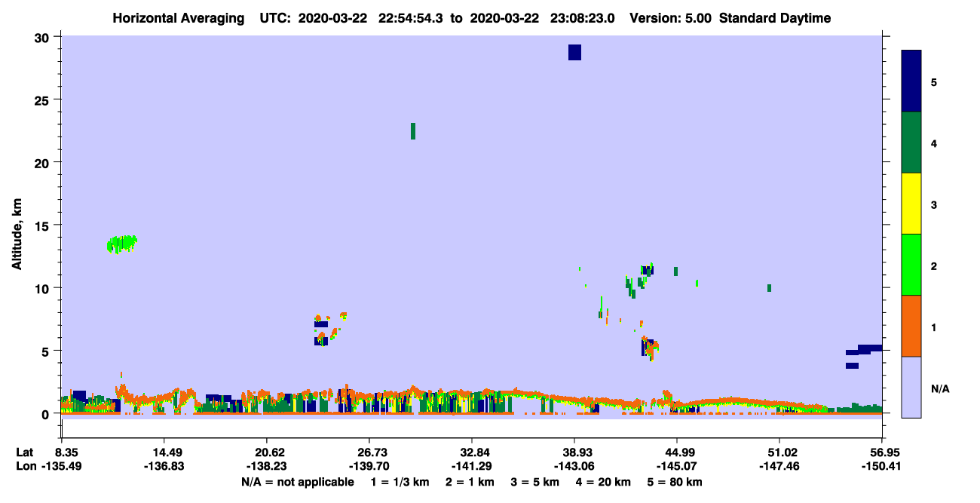Click the altitude tick label 10
Viewport: 980px width, 503px height.
[44, 288]
